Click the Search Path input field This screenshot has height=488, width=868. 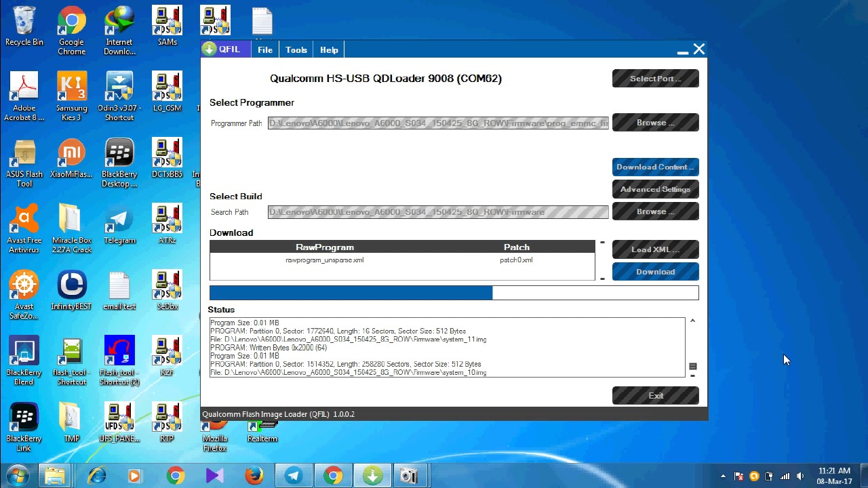click(438, 212)
